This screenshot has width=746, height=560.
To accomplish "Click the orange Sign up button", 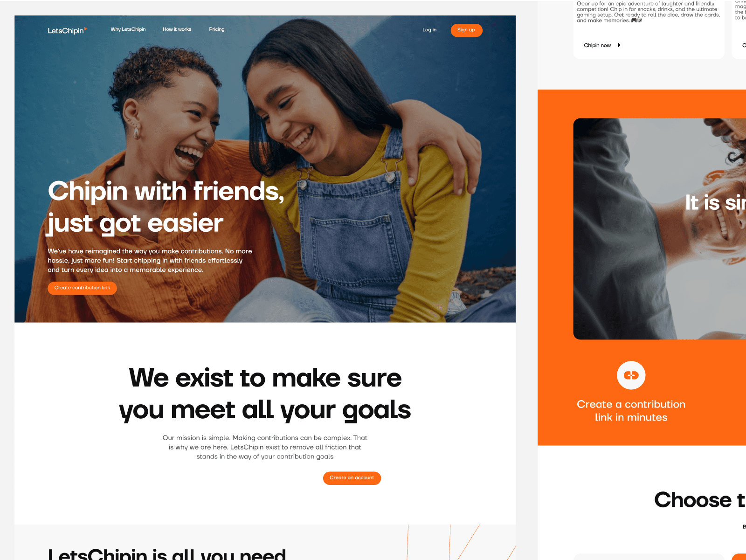I will click(x=466, y=30).
